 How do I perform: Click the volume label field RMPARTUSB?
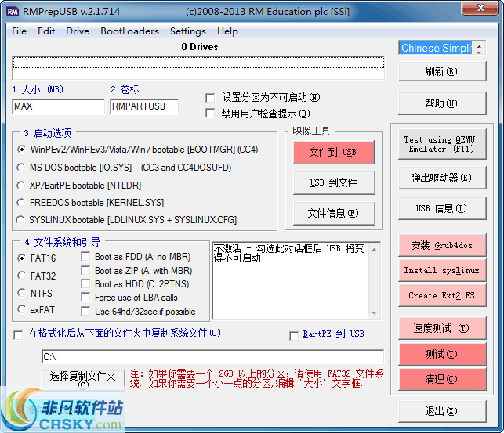[x=144, y=106]
